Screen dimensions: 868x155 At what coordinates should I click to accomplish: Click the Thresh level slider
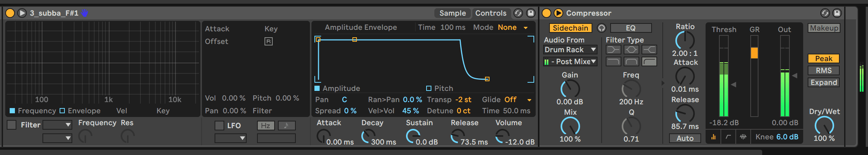(x=724, y=76)
